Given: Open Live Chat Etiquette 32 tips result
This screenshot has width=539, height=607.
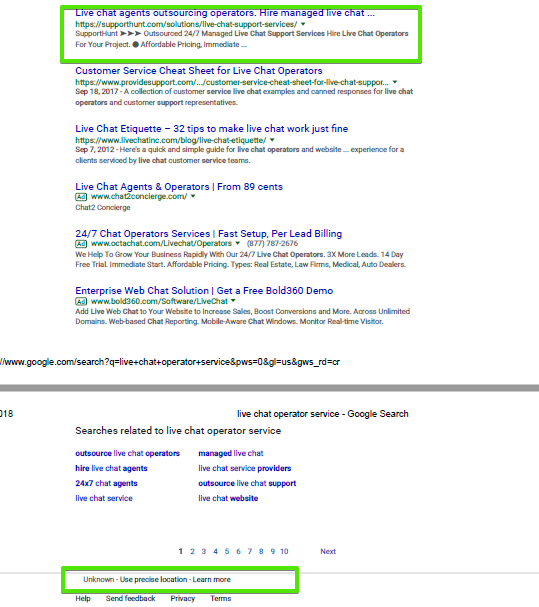Looking at the screenshot, I should (x=211, y=129).
